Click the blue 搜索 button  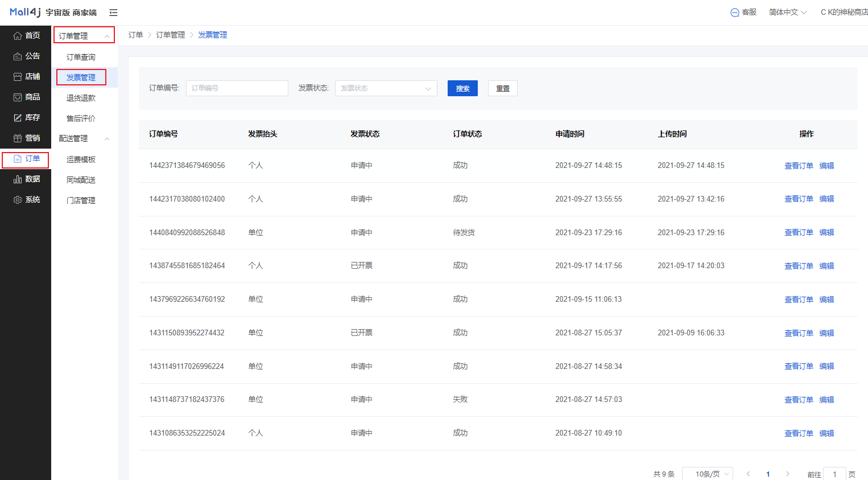click(462, 88)
